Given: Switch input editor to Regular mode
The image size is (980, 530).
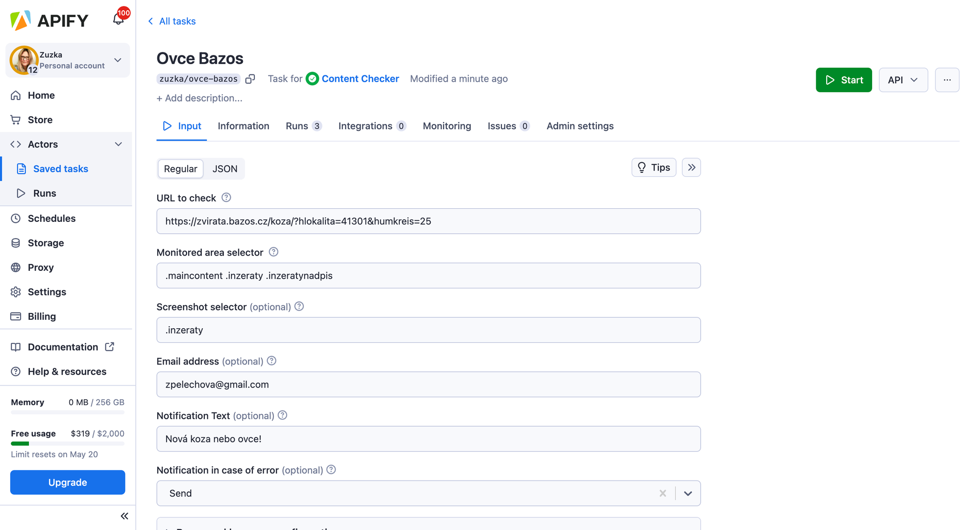Looking at the screenshot, I should click(x=180, y=169).
